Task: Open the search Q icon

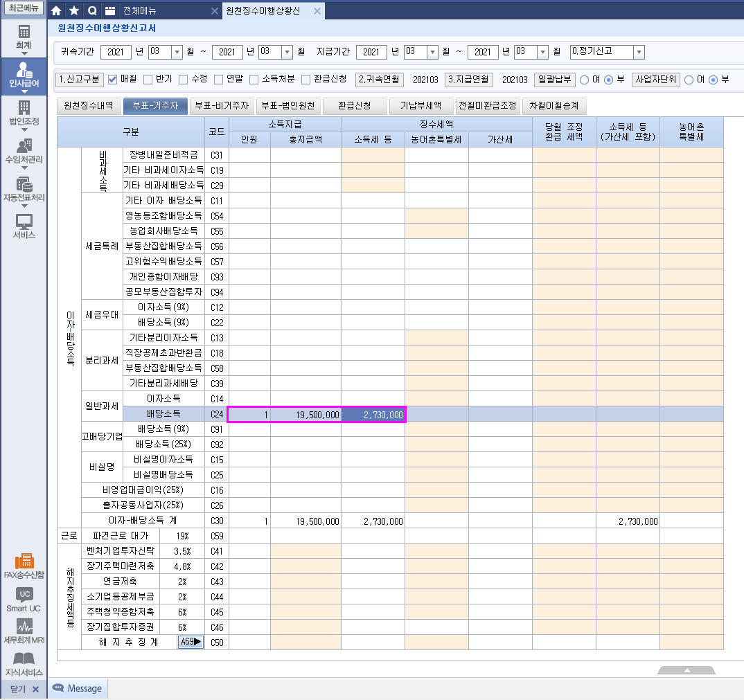Action: [93, 10]
